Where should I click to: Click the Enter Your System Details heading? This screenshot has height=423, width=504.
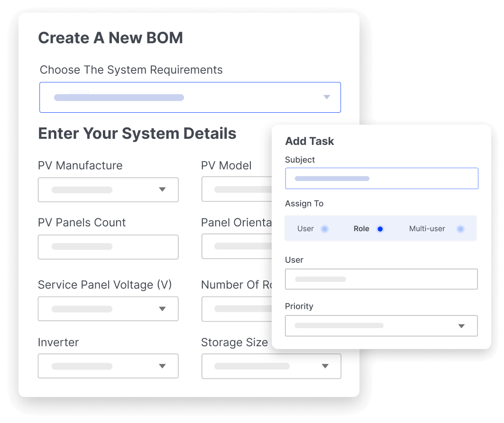point(137,133)
